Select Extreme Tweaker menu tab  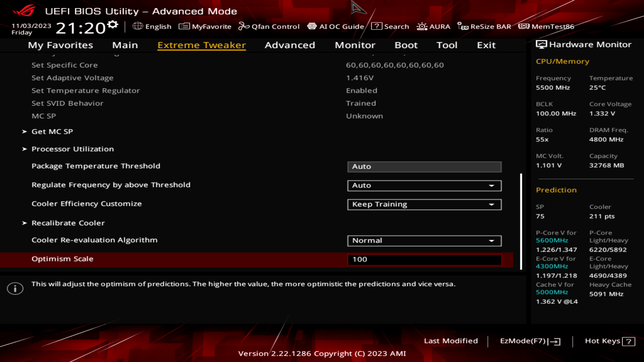tap(202, 45)
